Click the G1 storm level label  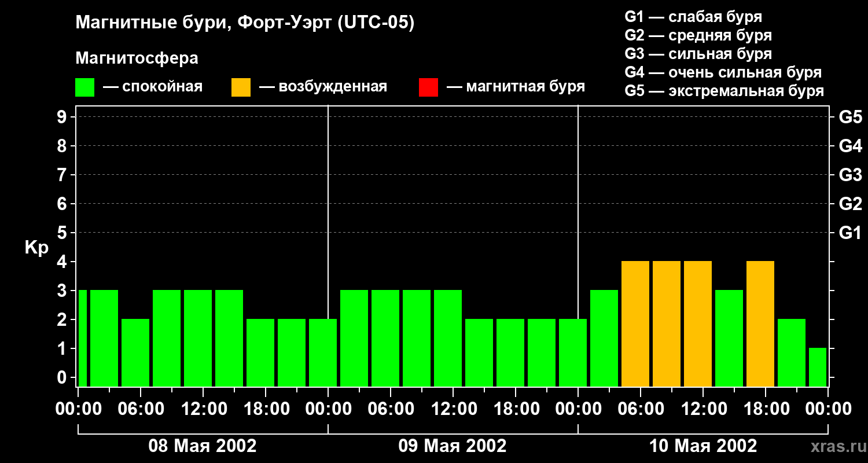850,233
